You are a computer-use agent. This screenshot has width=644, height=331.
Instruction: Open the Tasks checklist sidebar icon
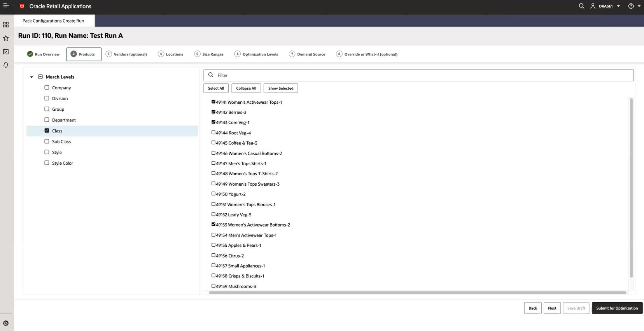[x=6, y=52]
